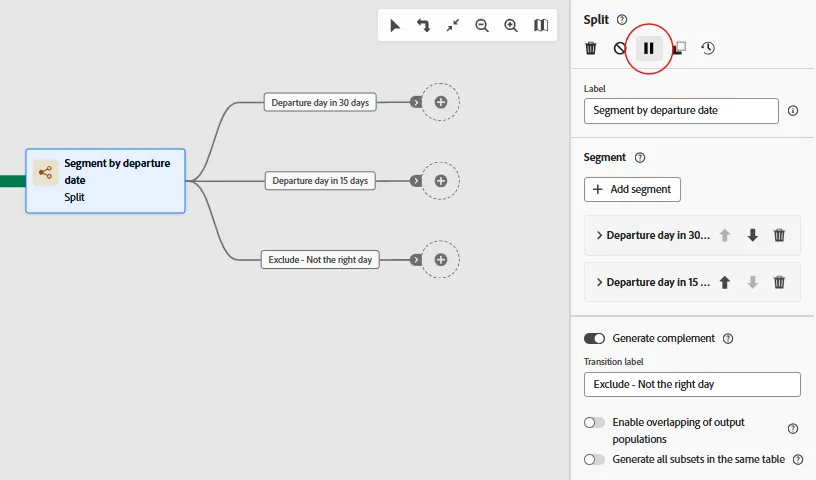Screen dimensions: 816x480
Task: Open help for Generate all subsets option
Action: point(798,460)
